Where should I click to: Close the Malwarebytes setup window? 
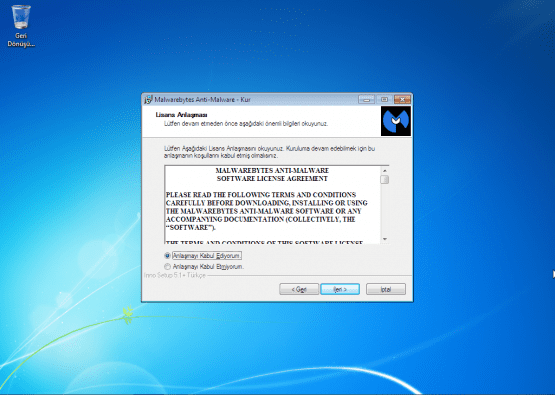[x=402, y=99]
